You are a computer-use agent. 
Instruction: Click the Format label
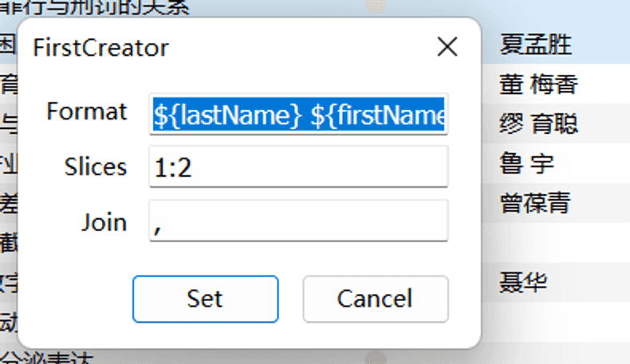[87, 112]
